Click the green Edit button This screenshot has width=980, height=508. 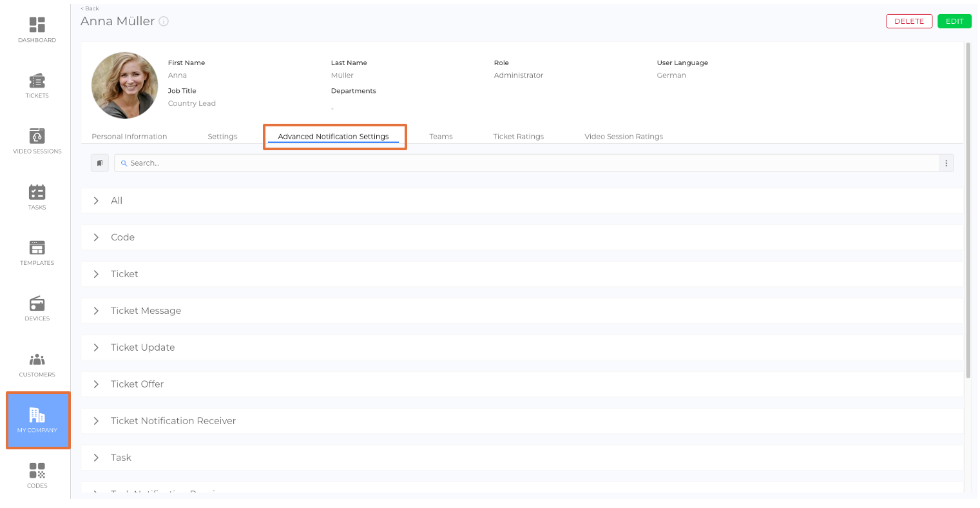(954, 21)
